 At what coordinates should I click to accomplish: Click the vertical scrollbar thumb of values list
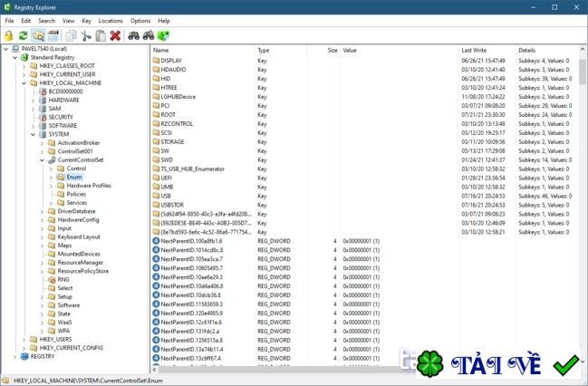tap(582, 72)
